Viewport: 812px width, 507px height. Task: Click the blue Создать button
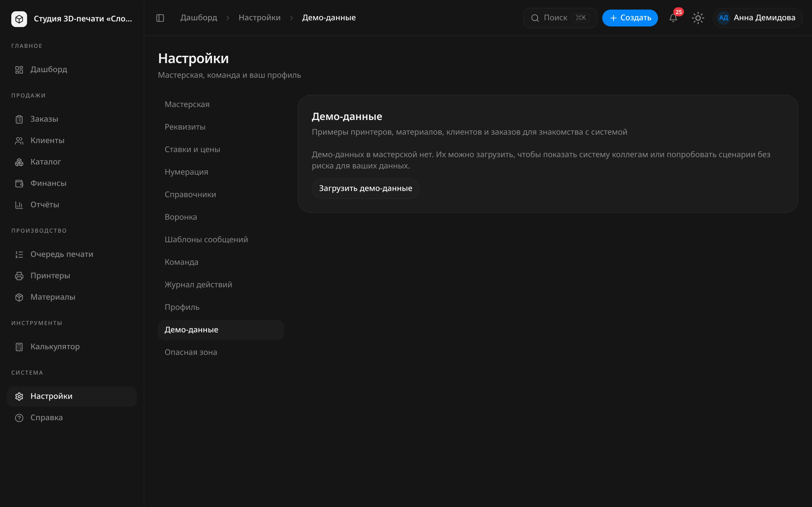(630, 18)
